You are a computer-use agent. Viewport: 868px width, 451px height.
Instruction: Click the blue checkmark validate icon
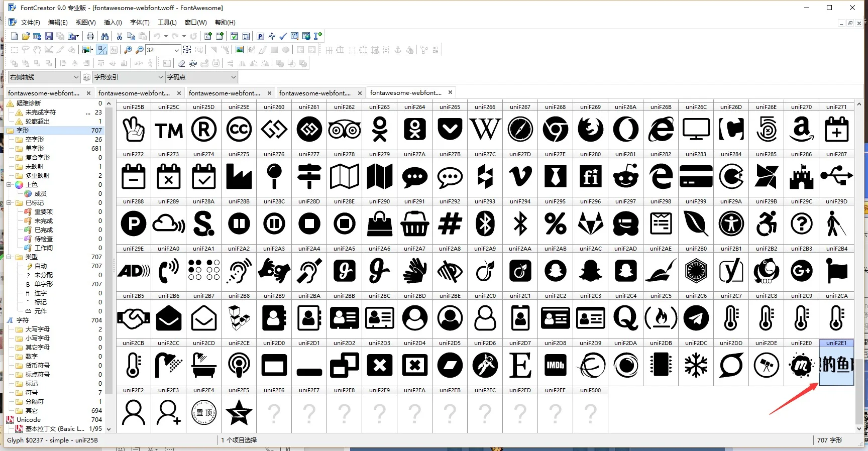[x=283, y=36]
